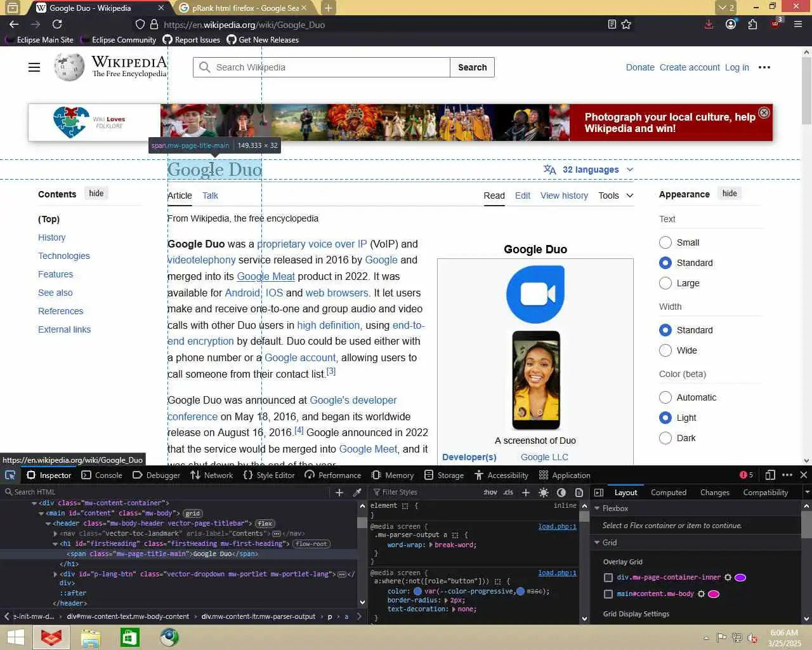This screenshot has width=812, height=650.
Task: Add a new style rule with plus icon
Action: click(x=525, y=492)
